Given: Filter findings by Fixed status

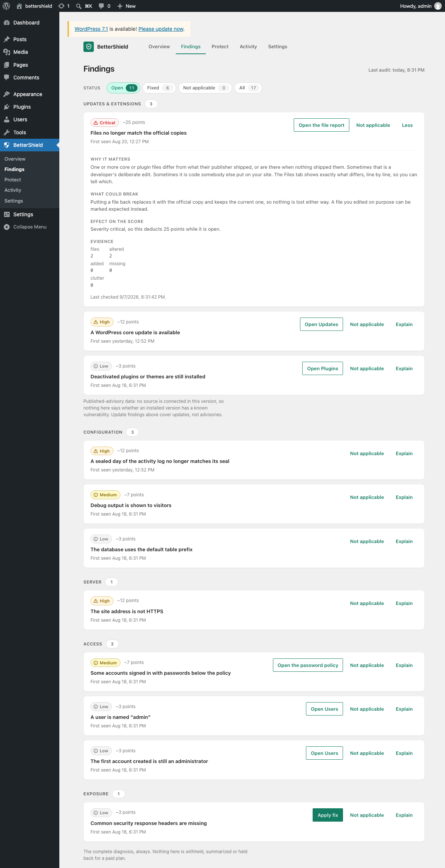Looking at the screenshot, I should coord(159,88).
